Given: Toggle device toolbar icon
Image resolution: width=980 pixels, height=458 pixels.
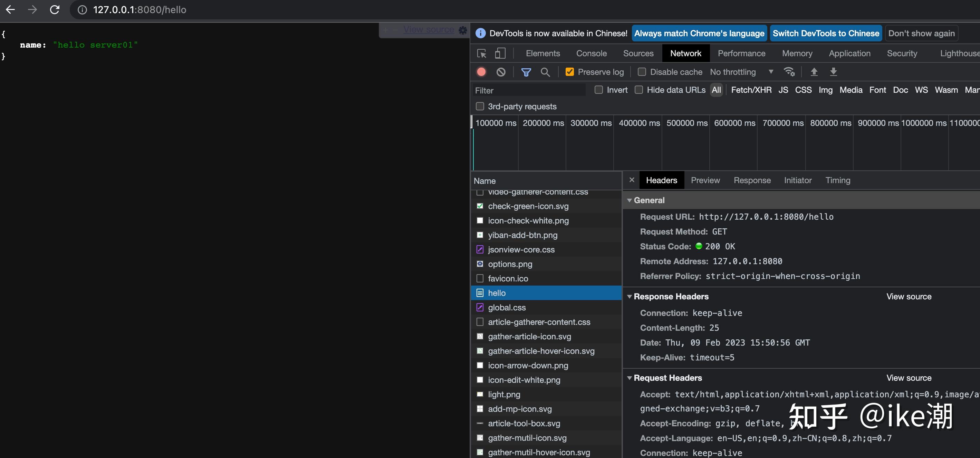Looking at the screenshot, I should pos(500,53).
